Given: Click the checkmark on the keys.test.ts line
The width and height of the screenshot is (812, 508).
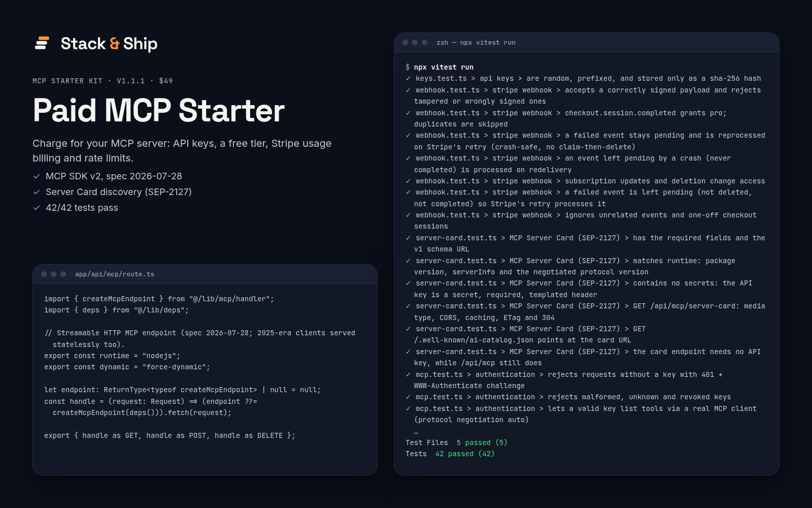Looking at the screenshot, I should click(x=408, y=78).
